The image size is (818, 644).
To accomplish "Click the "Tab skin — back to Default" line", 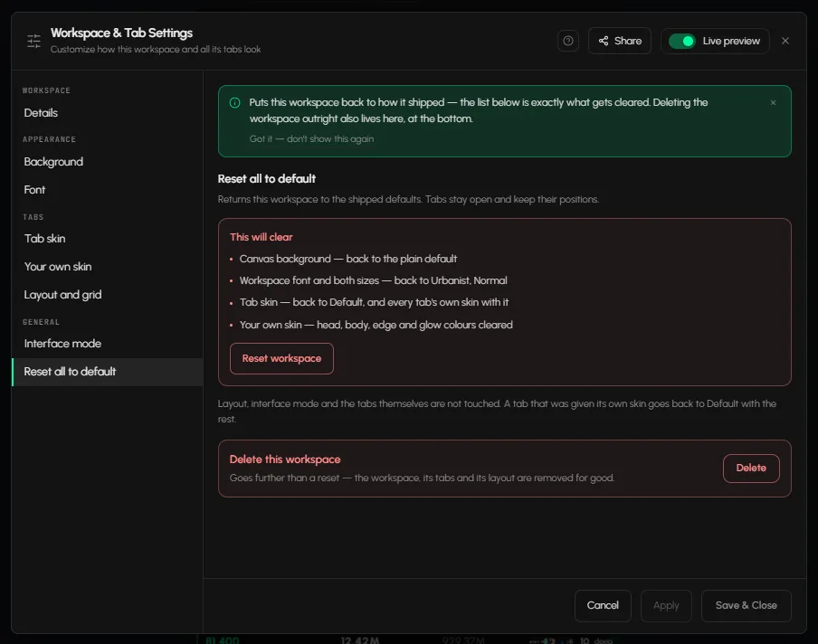I will [374, 302].
